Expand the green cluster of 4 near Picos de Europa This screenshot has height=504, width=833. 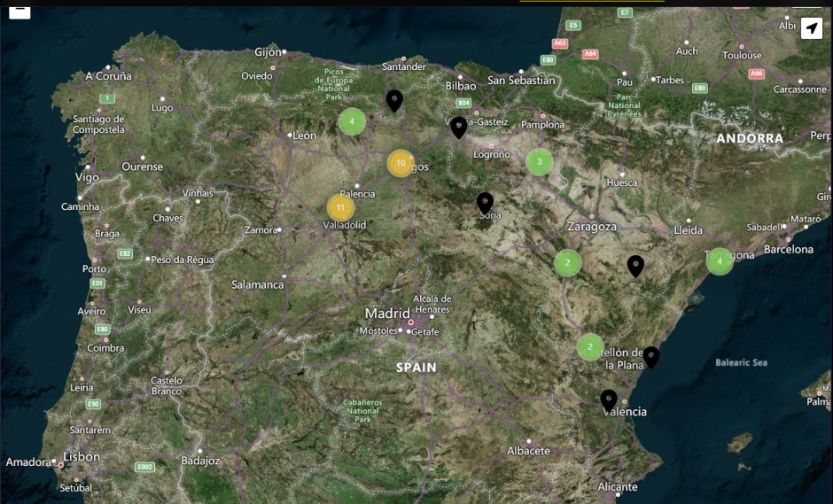point(352,121)
